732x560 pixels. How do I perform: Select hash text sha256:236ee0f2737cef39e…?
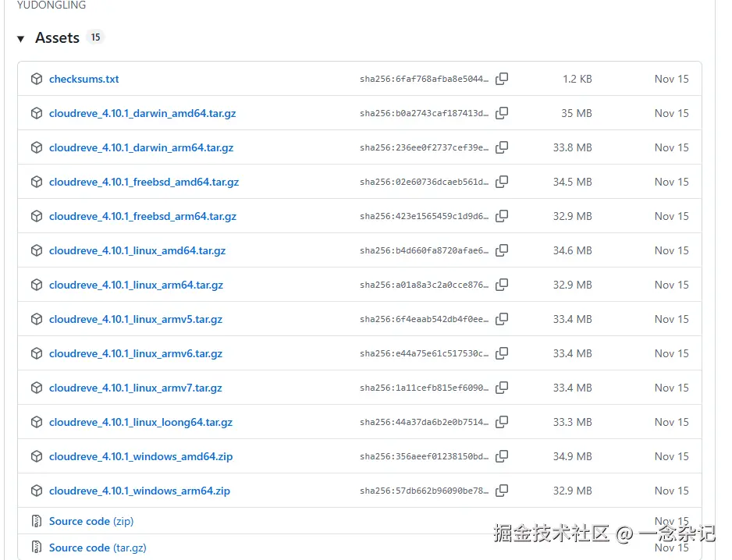(424, 147)
